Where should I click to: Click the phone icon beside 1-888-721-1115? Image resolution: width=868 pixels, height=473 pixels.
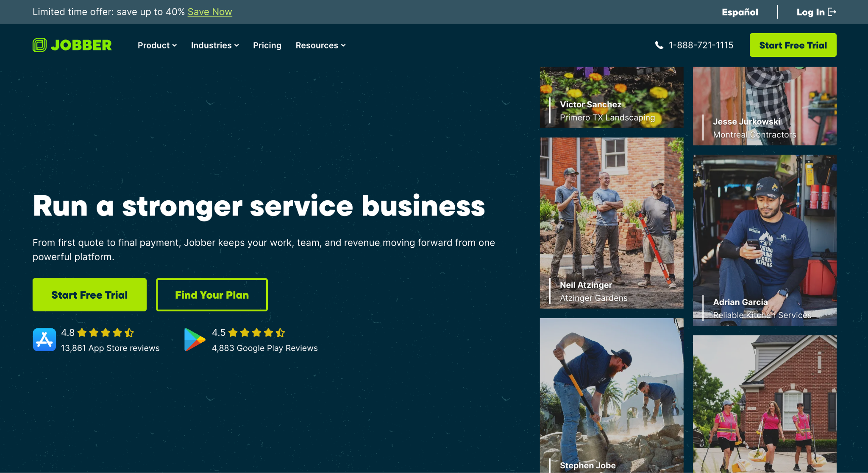tap(659, 45)
